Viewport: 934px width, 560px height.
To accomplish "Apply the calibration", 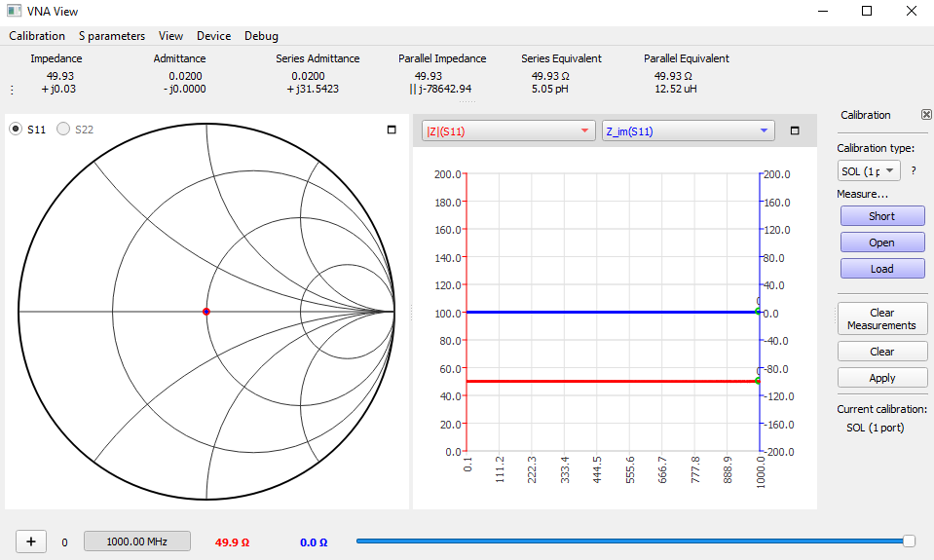I will click(x=882, y=378).
